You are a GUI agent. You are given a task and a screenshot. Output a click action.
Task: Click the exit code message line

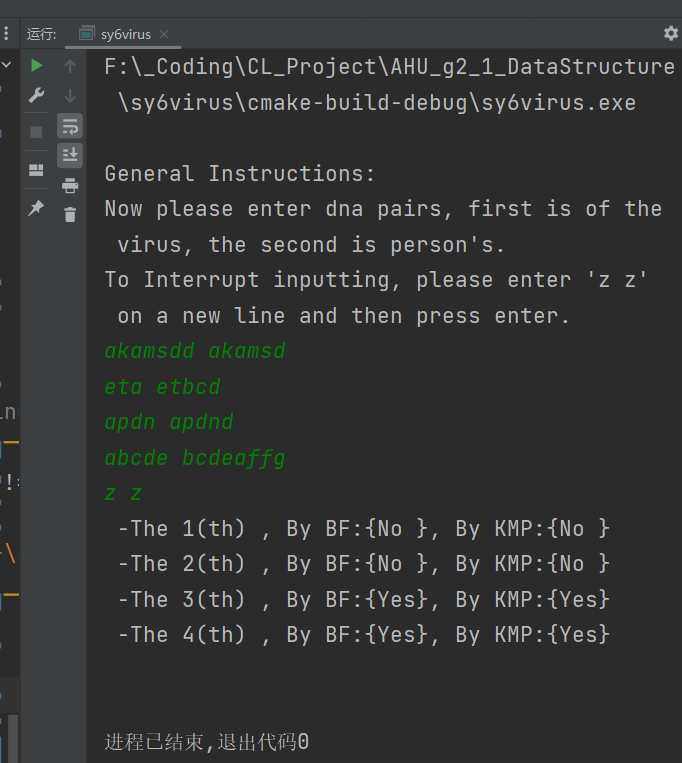207,742
